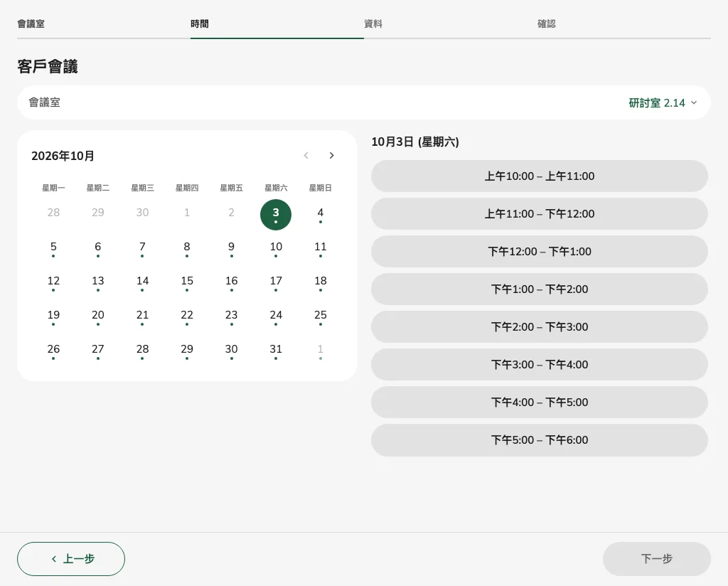Viewport: 728px width, 586px height.
Task: Click the 10月3日 (星期六) date heading
Action: pyautogui.click(x=415, y=142)
